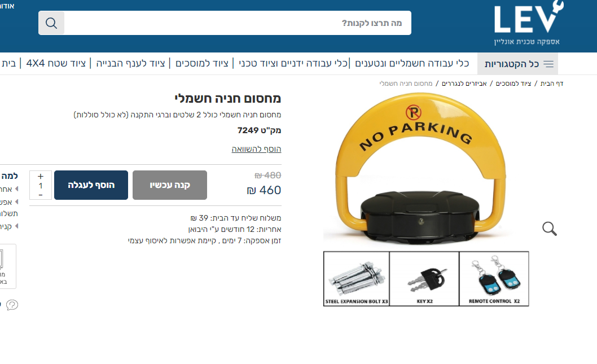Screen dimensions: 597x364
Task: Click the search magnifier button
Action: coord(51,23)
